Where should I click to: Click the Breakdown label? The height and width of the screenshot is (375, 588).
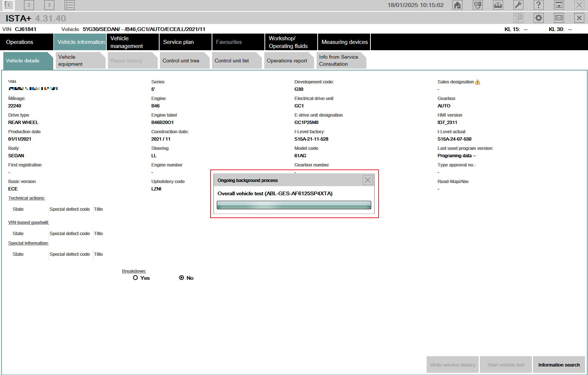coord(134,271)
